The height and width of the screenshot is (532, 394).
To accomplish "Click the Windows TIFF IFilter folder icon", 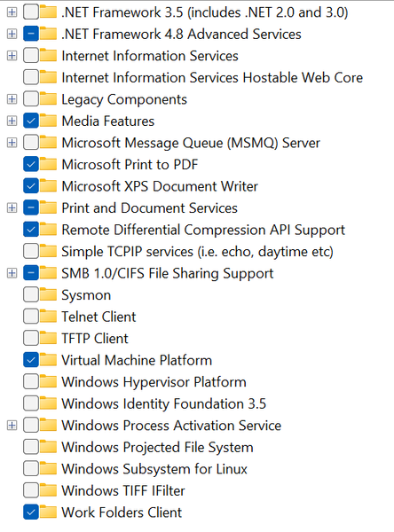I will click(48, 490).
